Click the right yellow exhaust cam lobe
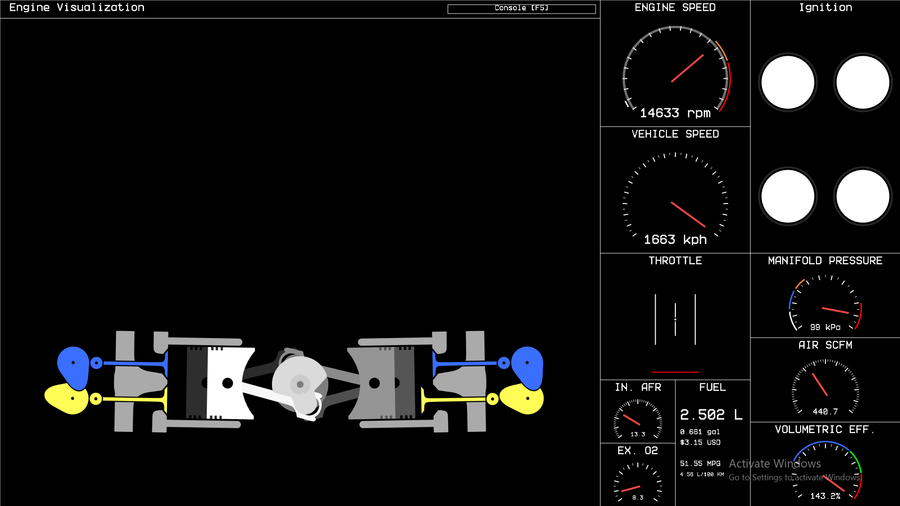This screenshot has height=506, width=900. coord(521,399)
